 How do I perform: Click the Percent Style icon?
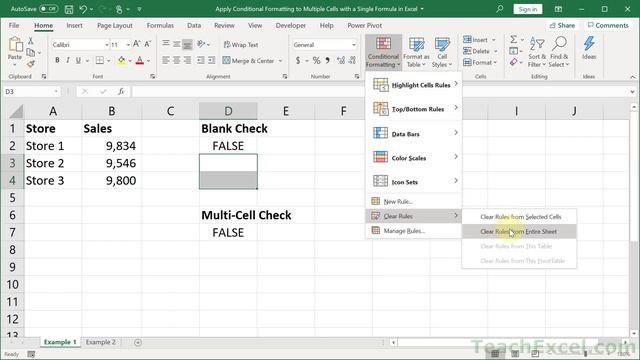point(316,60)
